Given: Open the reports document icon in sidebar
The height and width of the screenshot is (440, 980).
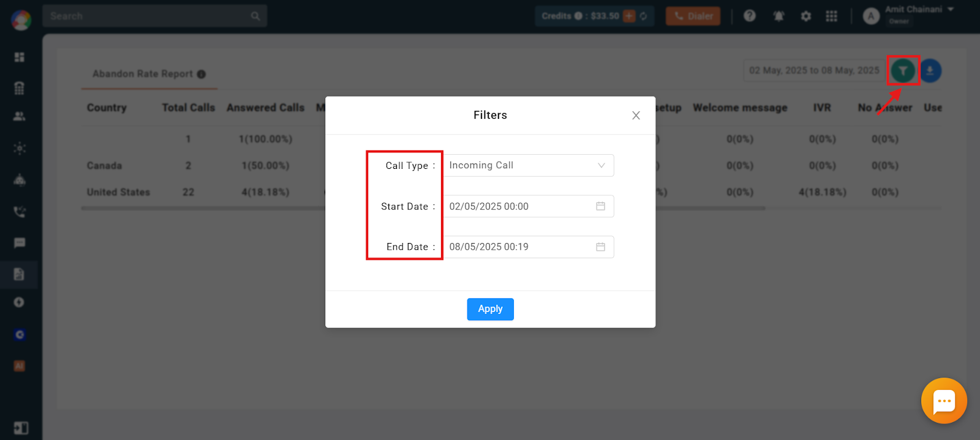Looking at the screenshot, I should [x=19, y=274].
